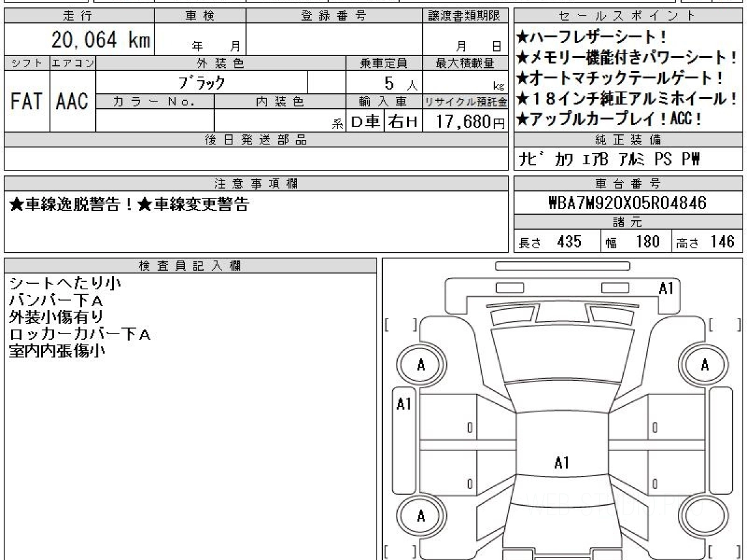The image size is (747, 560).
Task: Click the 外装色 header
Action: [x=221, y=63]
